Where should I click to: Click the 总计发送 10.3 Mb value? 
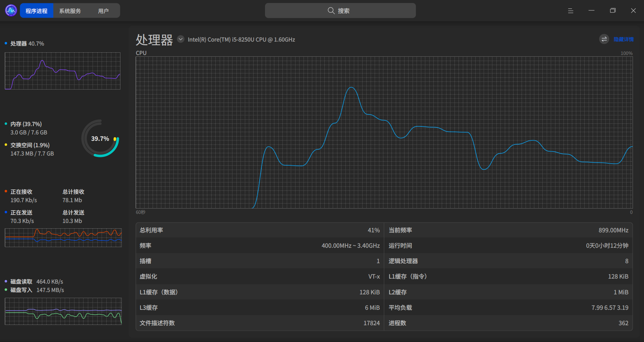(72, 221)
